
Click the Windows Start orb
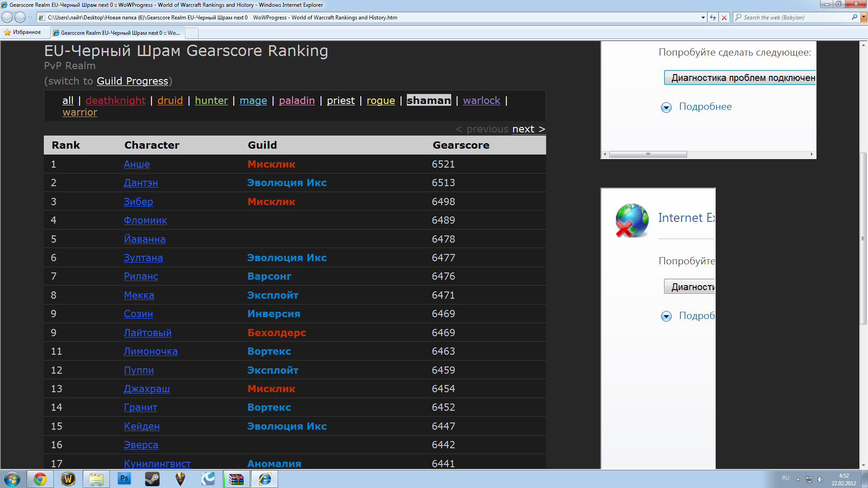pos(12,479)
